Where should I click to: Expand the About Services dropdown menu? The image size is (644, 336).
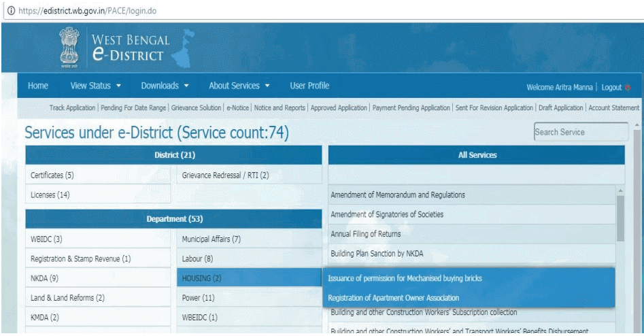239,86
